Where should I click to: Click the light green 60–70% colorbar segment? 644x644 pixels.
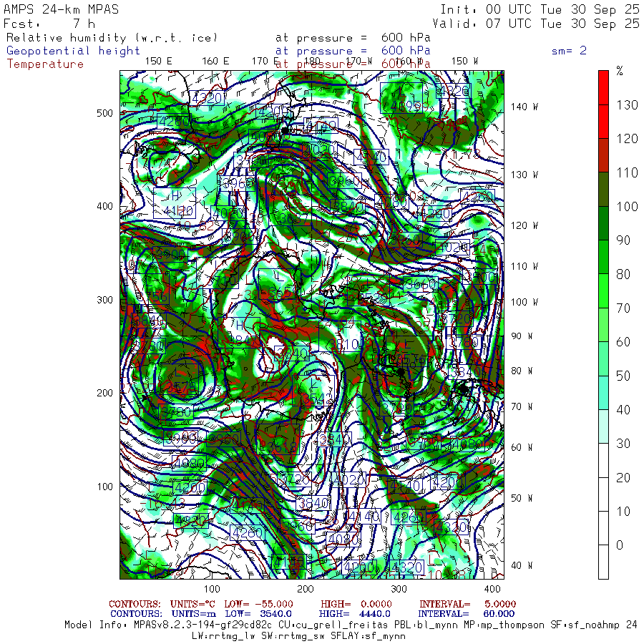click(603, 325)
